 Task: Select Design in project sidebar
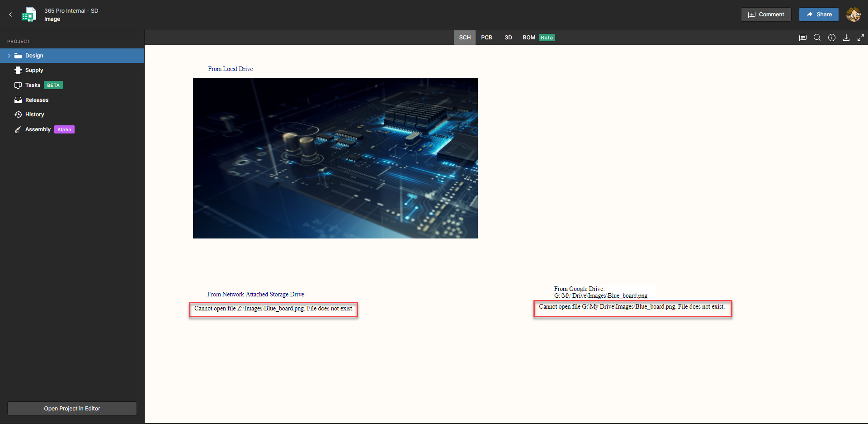[34, 56]
